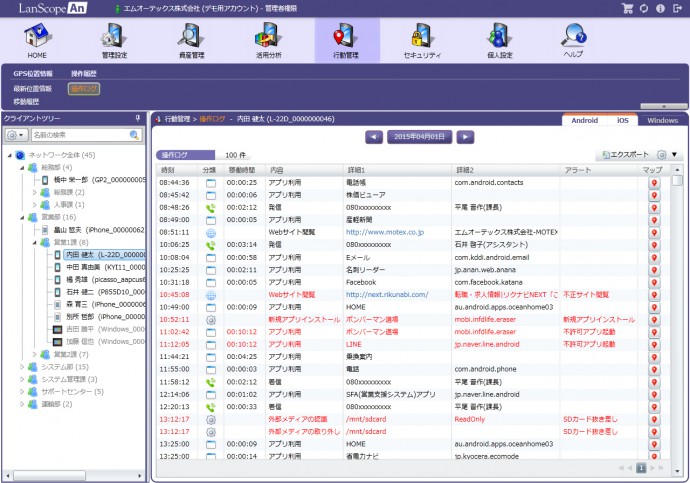Image resolution: width=690 pixels, height=483 pixels.
Task: Open 行動管理 behavior management icon
Action: coord(346,40)
